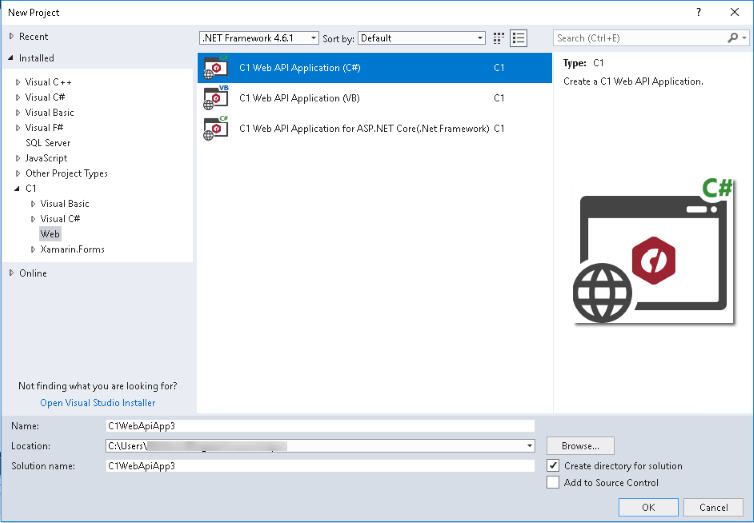This screenshot has height=523, width=754.
Task: Switch to medium icons list view
Action: [x=518, y=38]
